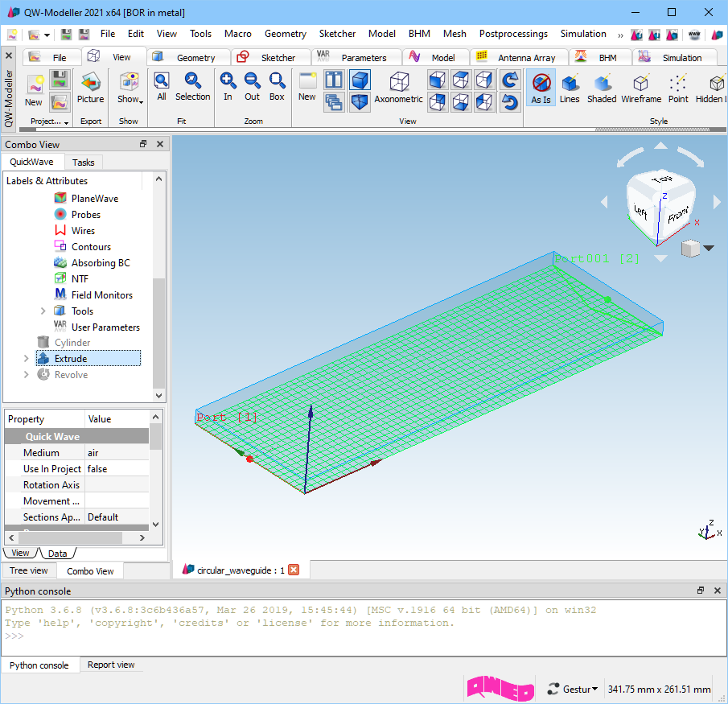Close the Combo View panel

(160, 144)
